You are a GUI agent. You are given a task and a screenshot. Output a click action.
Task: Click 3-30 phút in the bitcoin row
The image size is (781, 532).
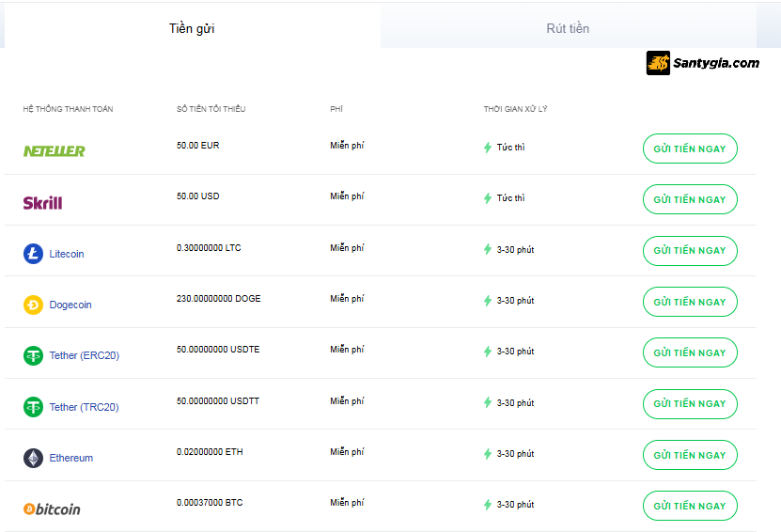pos(516,505)
